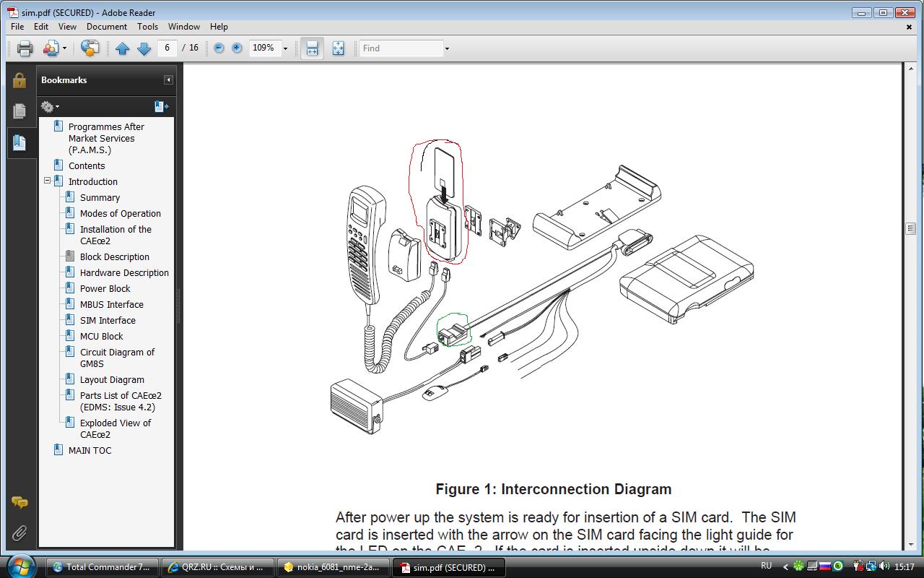Open the zoom percentage dropdown
Viewport: 924px width, 578px height.
click(285, 48)
